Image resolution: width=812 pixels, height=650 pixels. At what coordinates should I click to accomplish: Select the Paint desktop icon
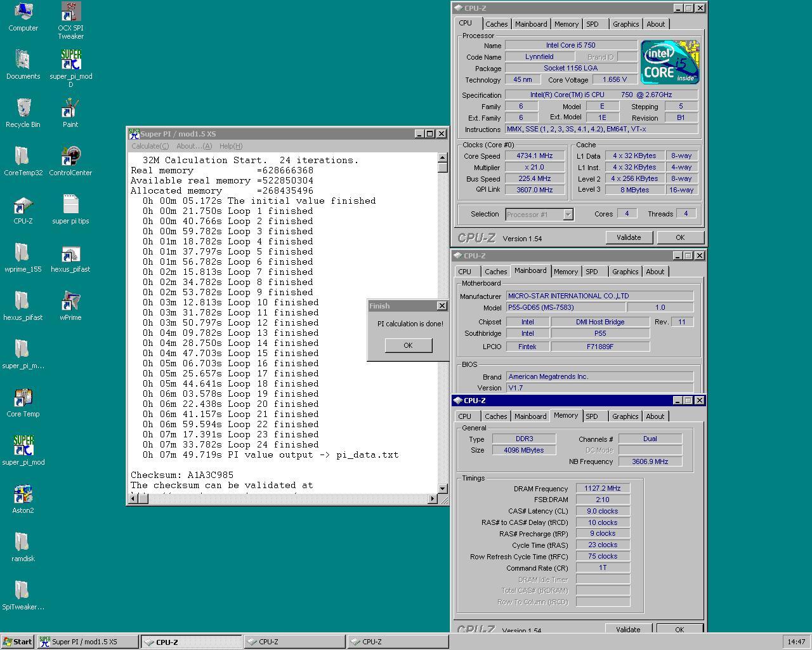pos(70,113)
